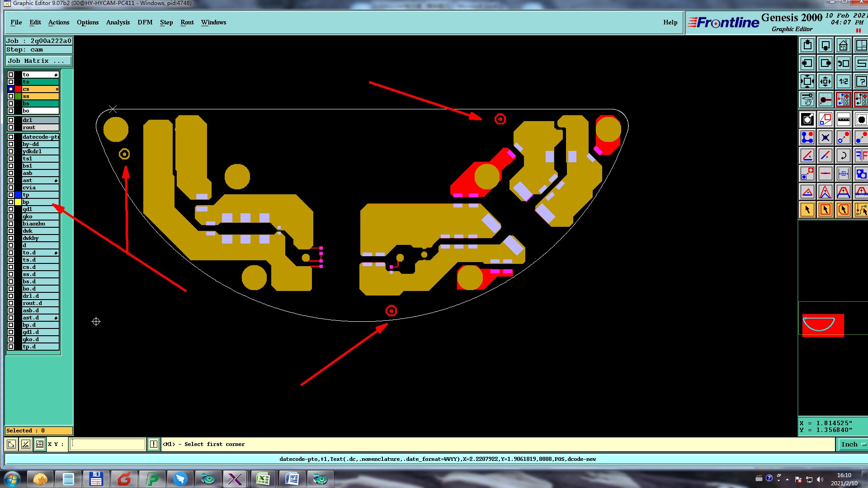Click the board overview thumbnail
Viewport: 868px width, 488px height.
click(823, 325)
